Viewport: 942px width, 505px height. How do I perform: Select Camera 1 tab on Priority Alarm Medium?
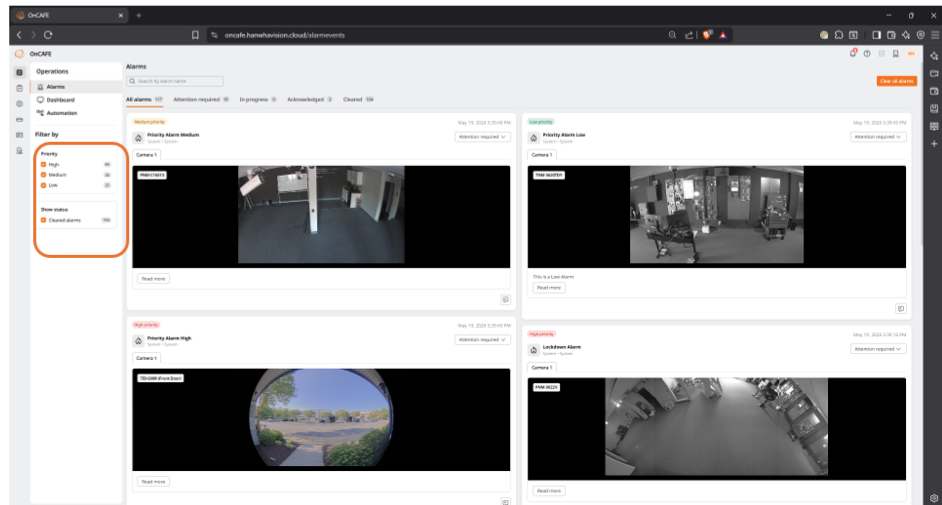click(x=146, y=155)
